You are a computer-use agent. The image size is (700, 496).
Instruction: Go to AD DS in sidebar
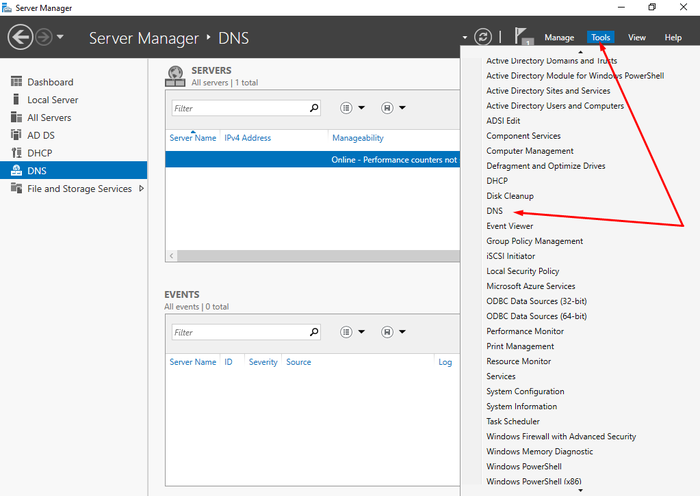40,135
